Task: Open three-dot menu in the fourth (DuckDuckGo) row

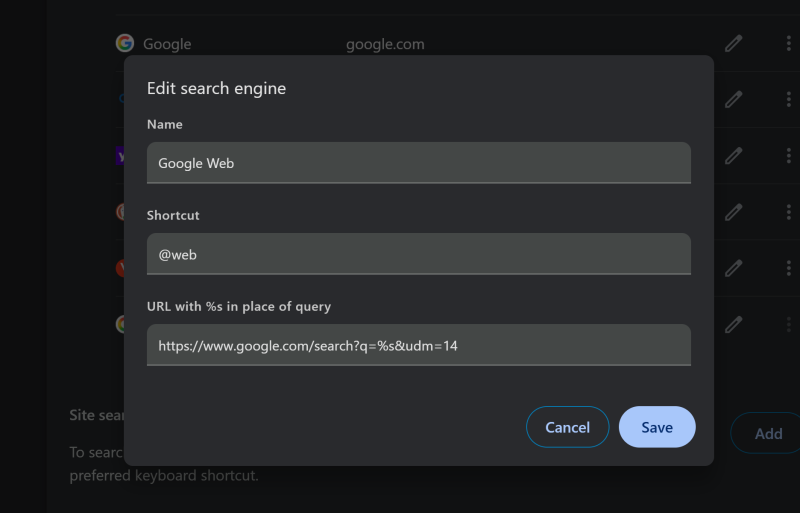Action: point(788,212)
